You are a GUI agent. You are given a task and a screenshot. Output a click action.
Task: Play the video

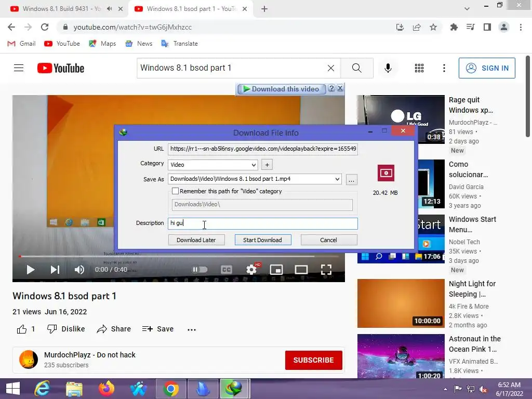coord(31,270)
